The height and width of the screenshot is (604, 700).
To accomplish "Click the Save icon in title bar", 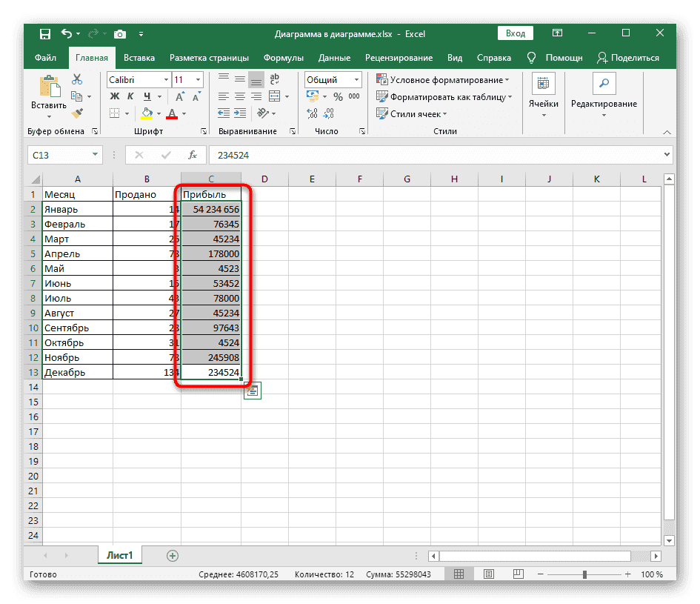I will click(45, 34).
